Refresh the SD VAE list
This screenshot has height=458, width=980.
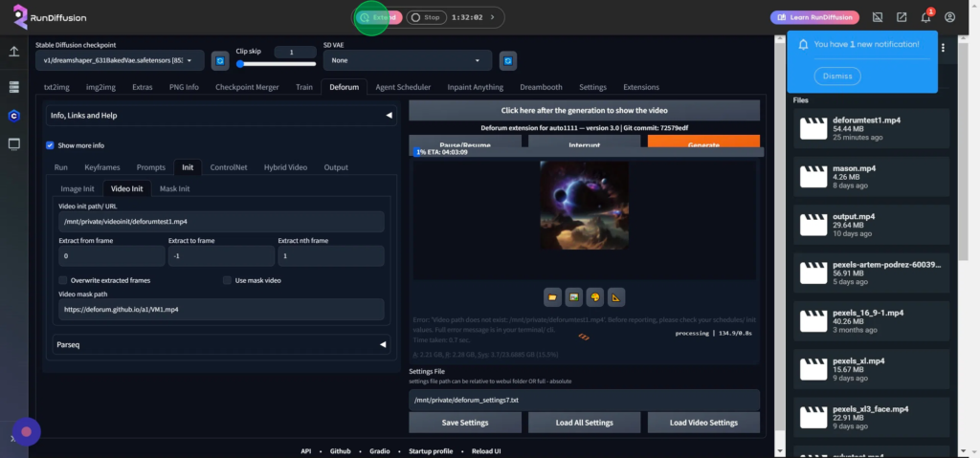(508, 60)
